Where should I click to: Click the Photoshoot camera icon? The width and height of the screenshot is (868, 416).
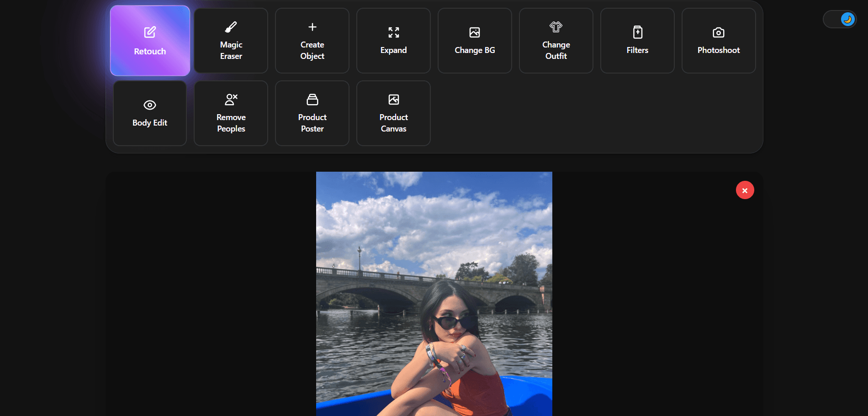(x=719, y=32)
